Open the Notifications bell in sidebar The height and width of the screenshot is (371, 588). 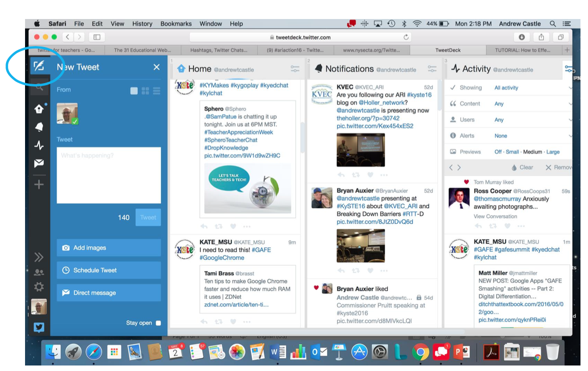pos(39,127)
